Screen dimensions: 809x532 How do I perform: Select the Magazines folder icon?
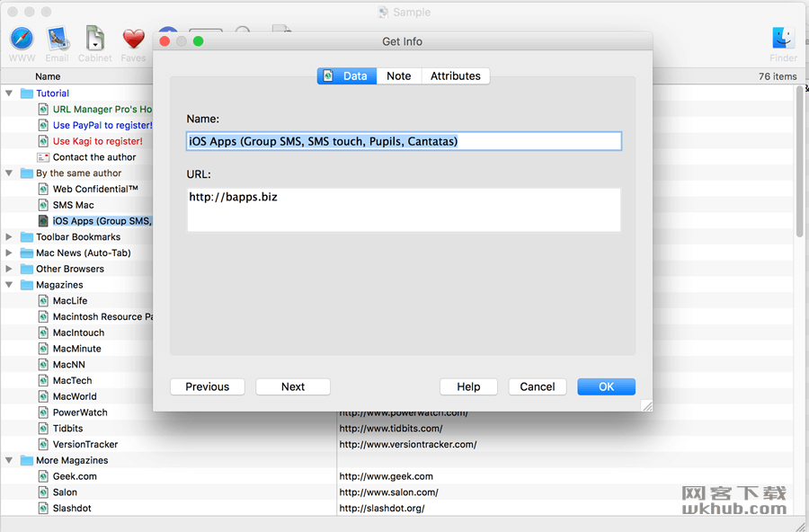27,286
